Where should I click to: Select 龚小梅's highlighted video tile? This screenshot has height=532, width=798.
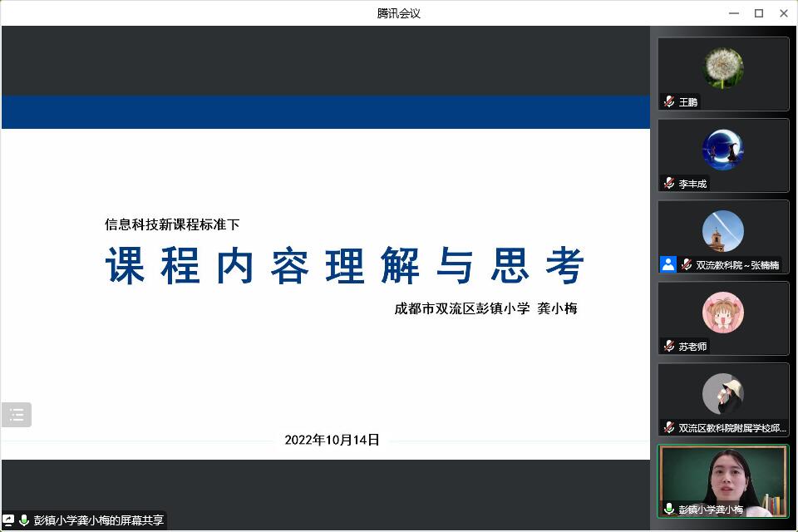722,480
